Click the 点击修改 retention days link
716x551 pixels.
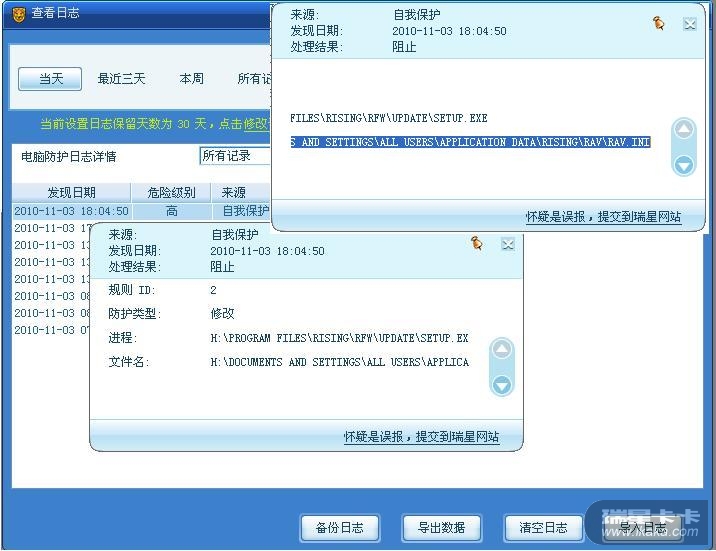click(256, 124)
